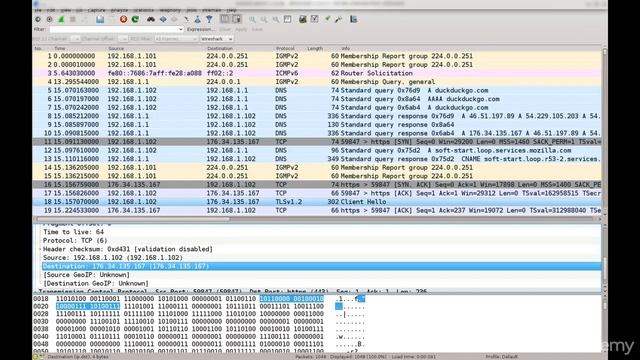This screenshot has width=640, height=360.
Task: Toggle auto scroll during live capture
Action: pos(236,19)
